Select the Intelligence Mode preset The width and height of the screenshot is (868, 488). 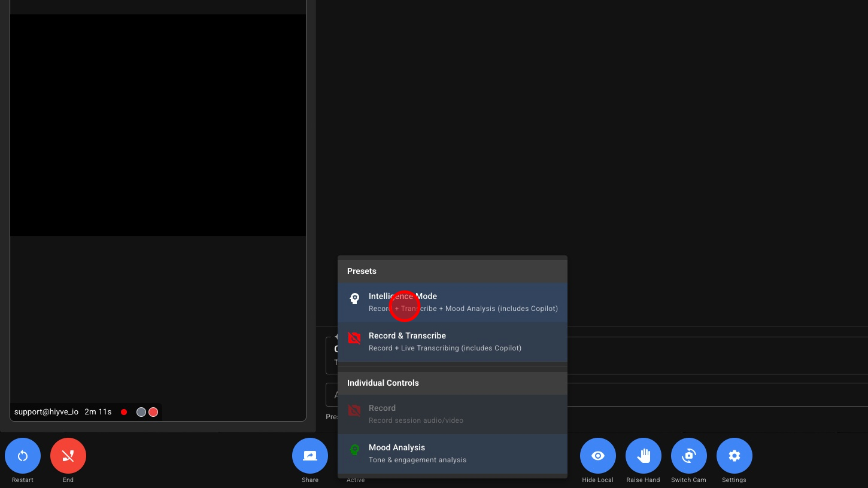(x=452, y=302)
